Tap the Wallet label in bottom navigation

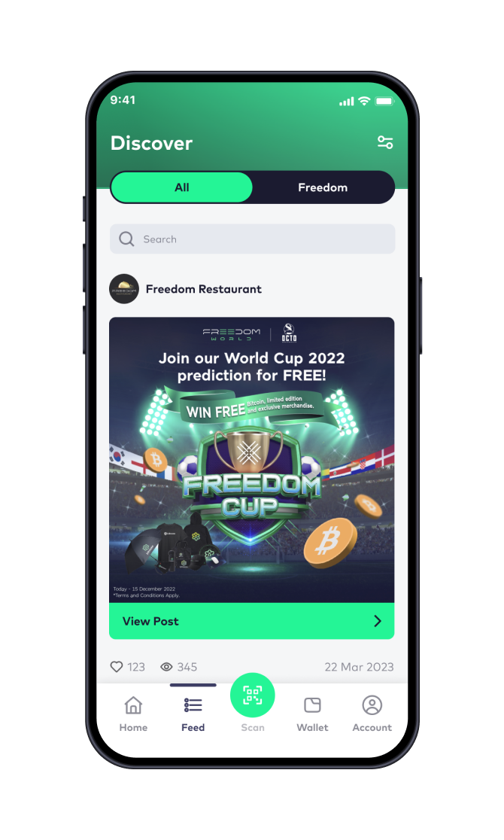tap(312, 728)
